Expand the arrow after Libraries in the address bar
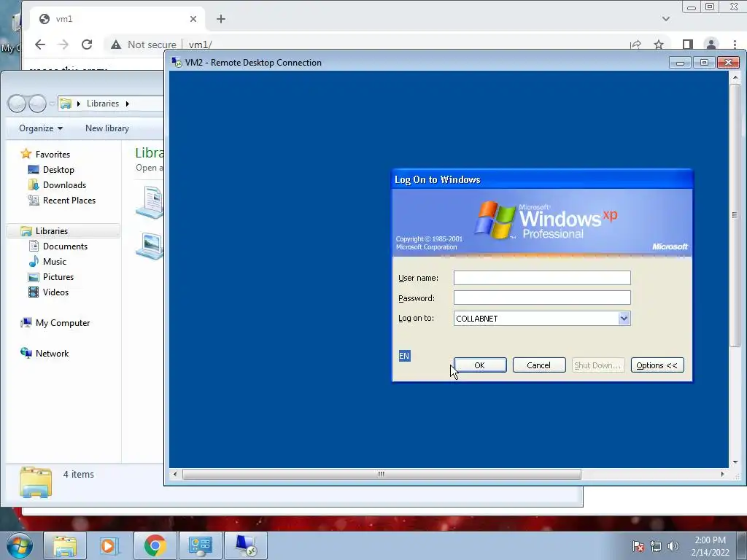The width and height of the screenshot is (747, 560). [127, 104]
